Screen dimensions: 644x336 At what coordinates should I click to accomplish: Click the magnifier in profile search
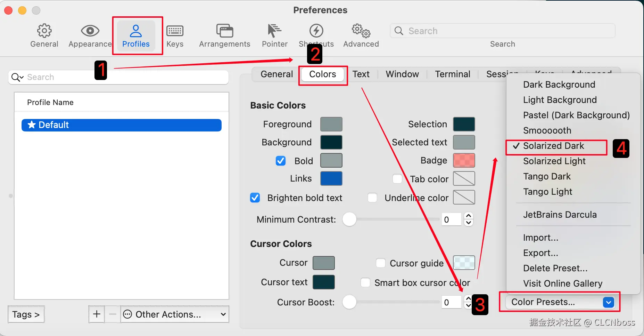tap(17, 77)
